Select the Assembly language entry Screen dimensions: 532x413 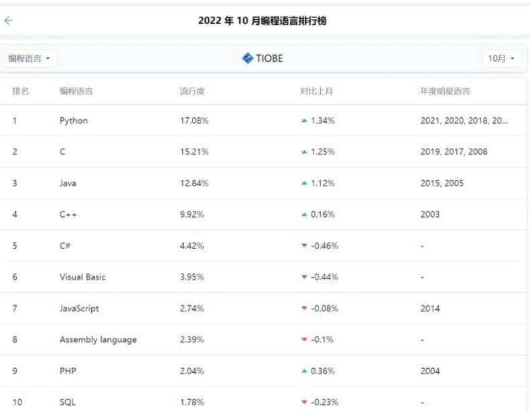tap(98, 340)
